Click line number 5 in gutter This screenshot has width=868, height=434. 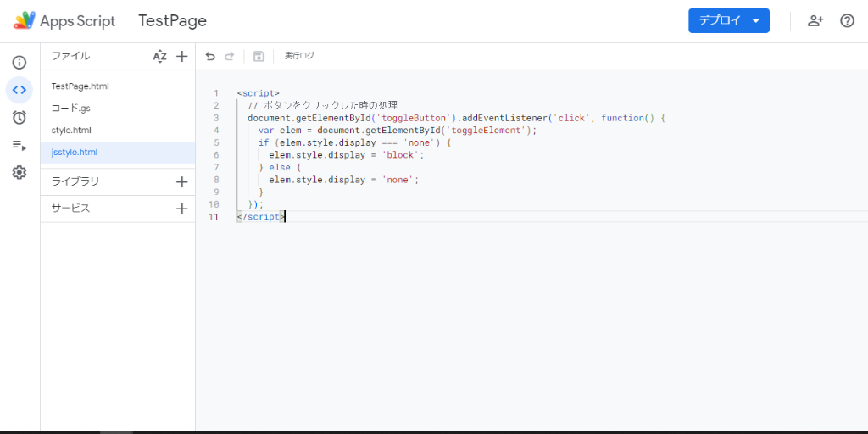tap(216, 142)
